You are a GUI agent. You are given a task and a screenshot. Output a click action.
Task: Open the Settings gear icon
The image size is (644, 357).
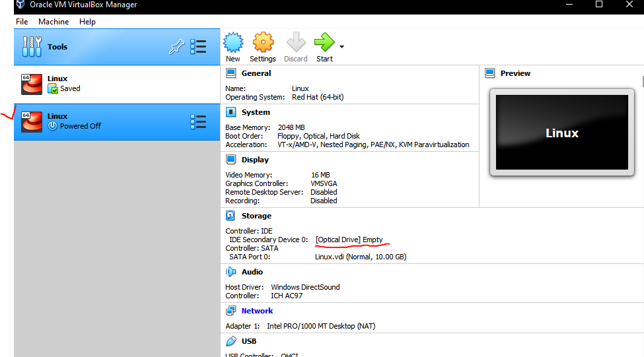(x=263, y=42)
